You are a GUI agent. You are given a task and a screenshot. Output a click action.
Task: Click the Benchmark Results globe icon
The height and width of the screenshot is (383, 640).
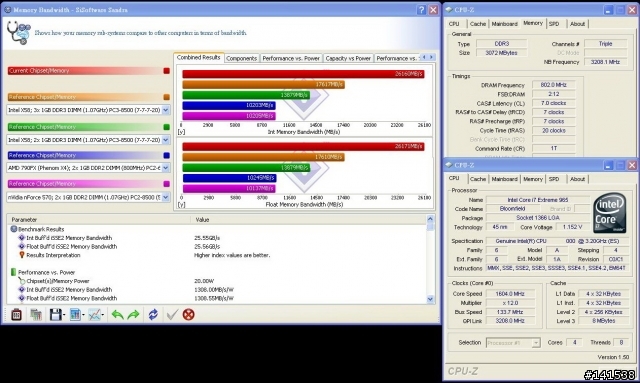coord(13,229)
